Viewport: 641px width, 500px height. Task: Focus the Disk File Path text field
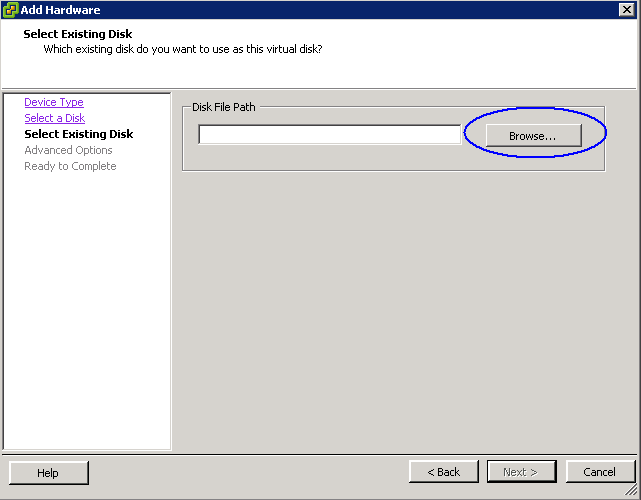tap(330, 135)
